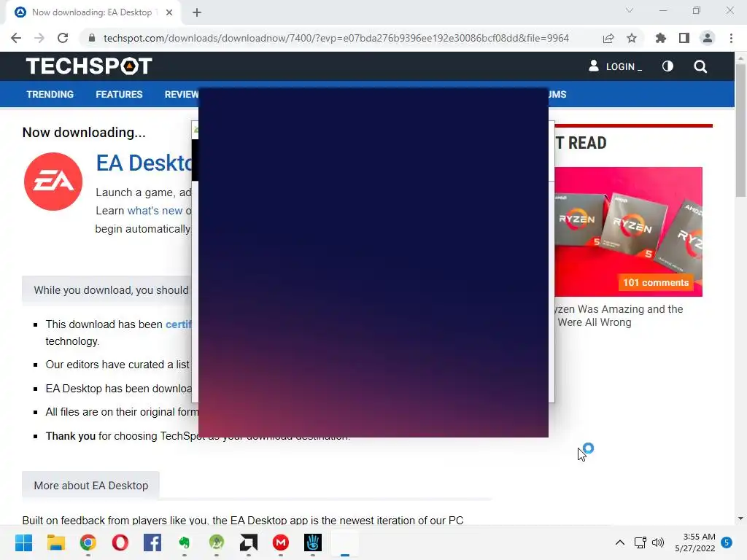
Task: Select the "While you download" tab
Action: [x=107, y=290]
